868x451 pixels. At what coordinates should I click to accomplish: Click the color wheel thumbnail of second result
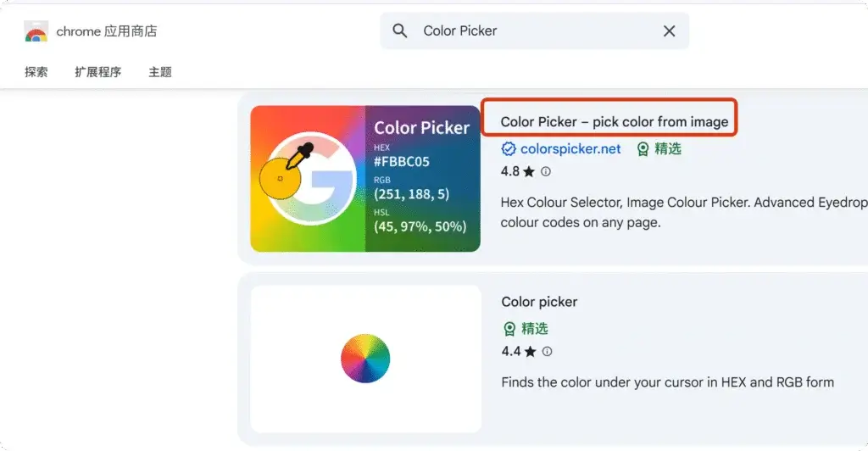click(365, 359)
